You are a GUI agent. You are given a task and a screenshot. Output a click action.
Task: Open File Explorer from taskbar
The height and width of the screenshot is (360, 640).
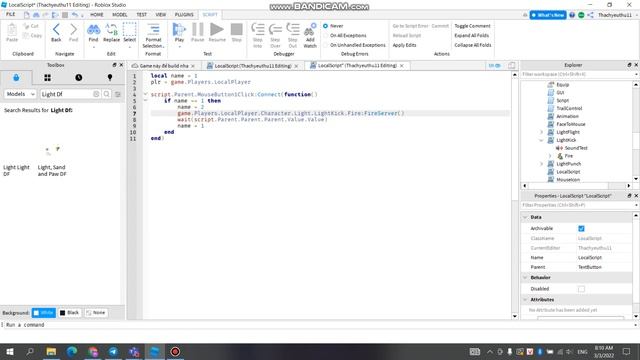tap(51, 351)
